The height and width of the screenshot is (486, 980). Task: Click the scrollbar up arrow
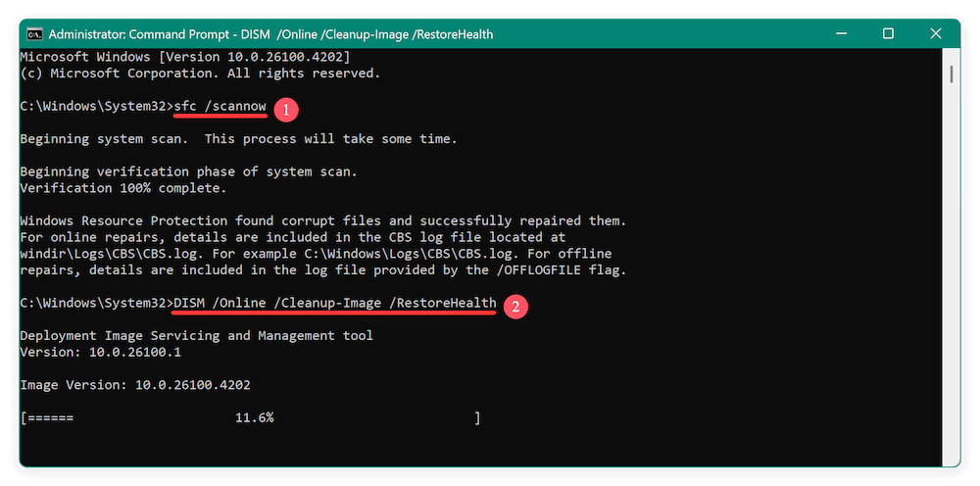(951, 54)
